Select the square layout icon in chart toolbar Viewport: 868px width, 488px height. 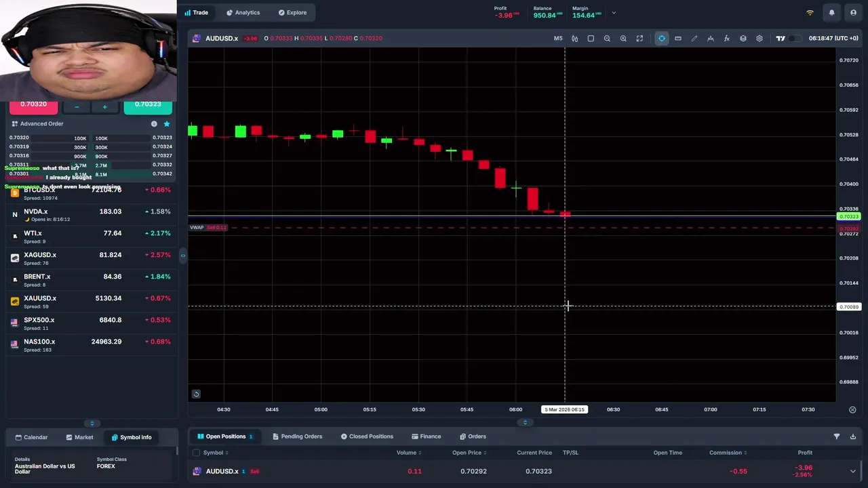(591, 39)
